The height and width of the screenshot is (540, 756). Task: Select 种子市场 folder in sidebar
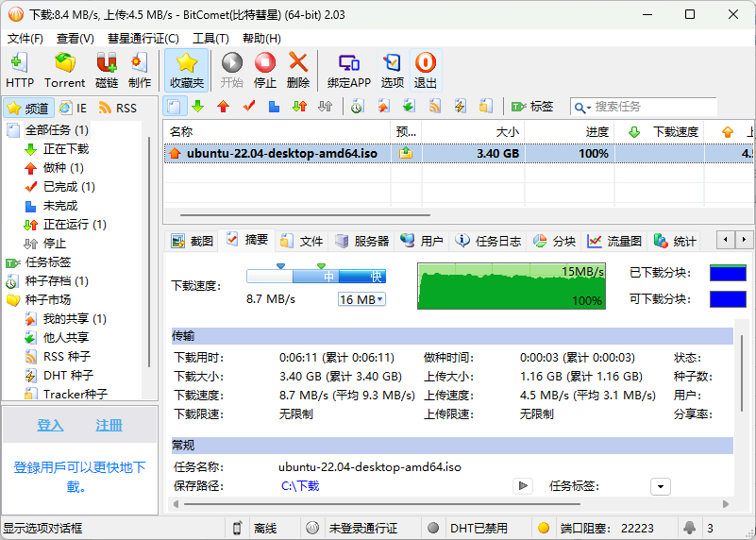click(x=48, y=300)
